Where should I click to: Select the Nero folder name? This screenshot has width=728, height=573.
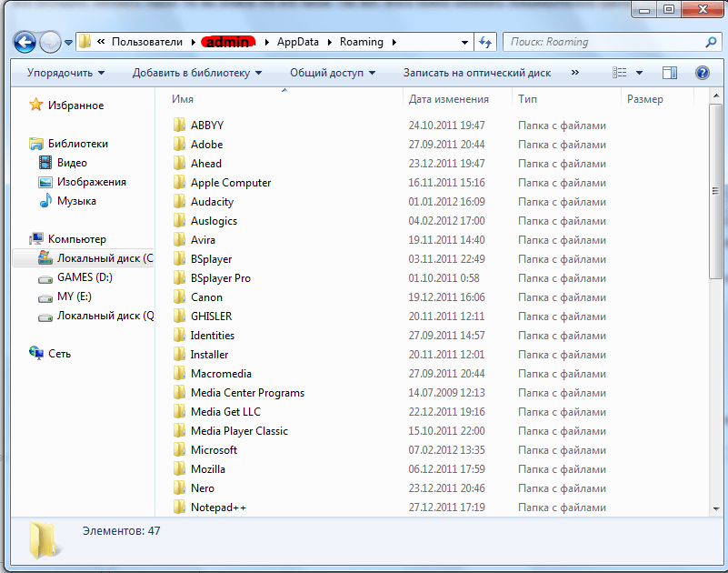[x=203, y=488]
